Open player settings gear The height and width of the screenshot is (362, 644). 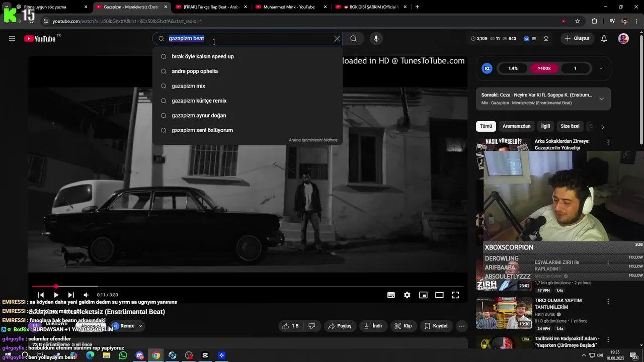[407, 295]
